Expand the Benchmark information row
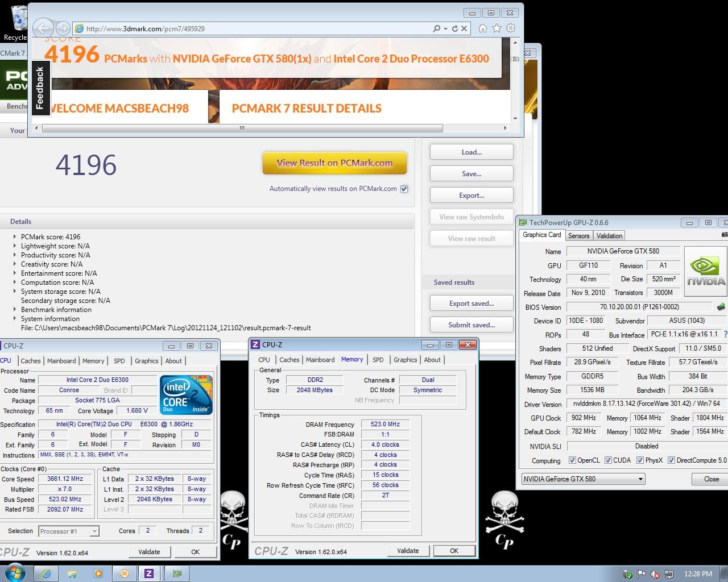 (15, 309)
